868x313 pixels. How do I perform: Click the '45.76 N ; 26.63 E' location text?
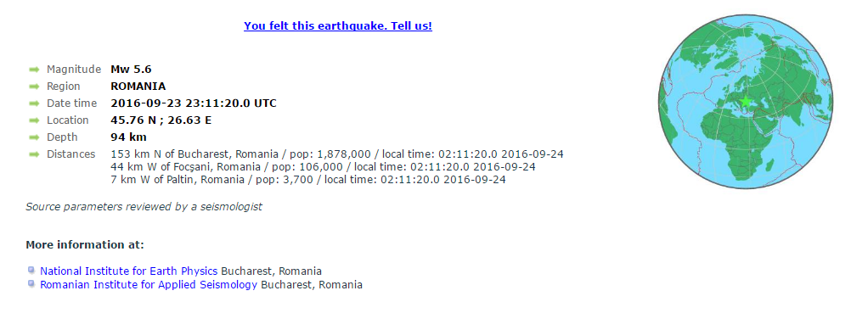pos(161,120)
